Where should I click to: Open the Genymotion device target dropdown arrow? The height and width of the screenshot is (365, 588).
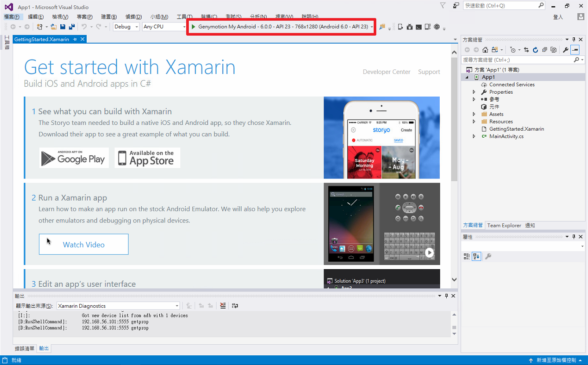(372, 27)
